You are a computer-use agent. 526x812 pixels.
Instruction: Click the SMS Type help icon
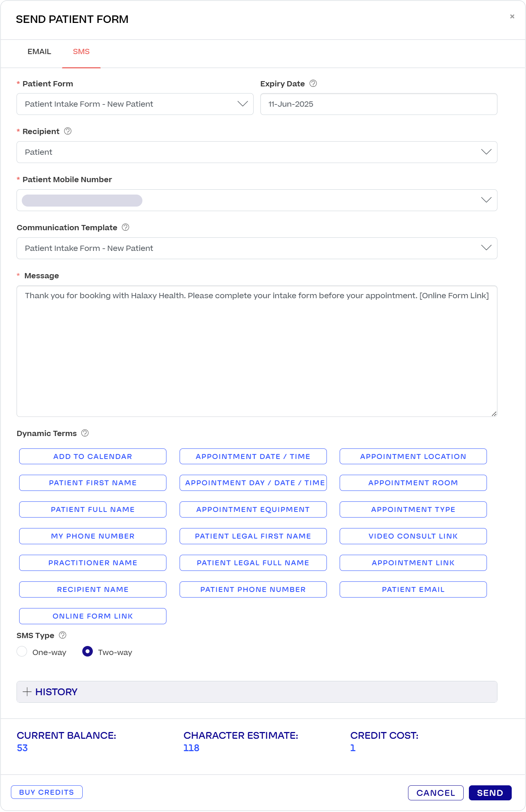[63, 635]
